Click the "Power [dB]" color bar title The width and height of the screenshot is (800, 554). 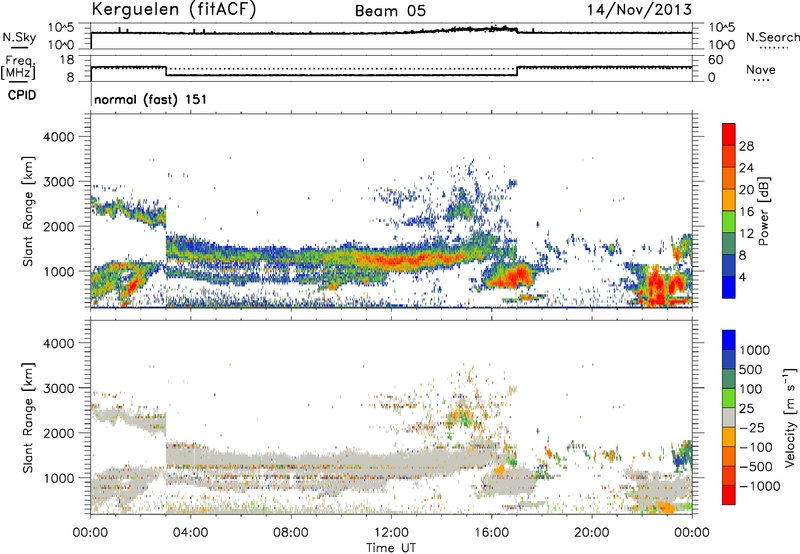(x=763, y=211)
